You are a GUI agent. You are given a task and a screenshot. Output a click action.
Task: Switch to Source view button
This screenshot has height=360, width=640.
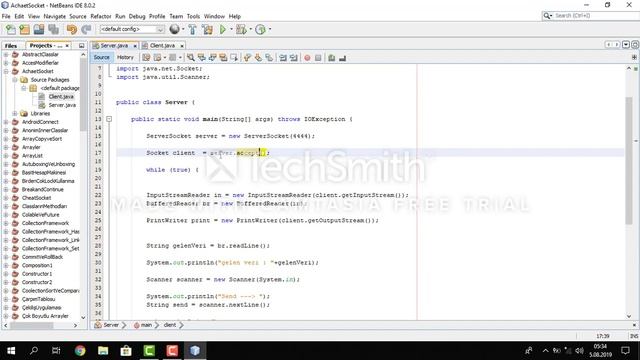coord(101,58)
